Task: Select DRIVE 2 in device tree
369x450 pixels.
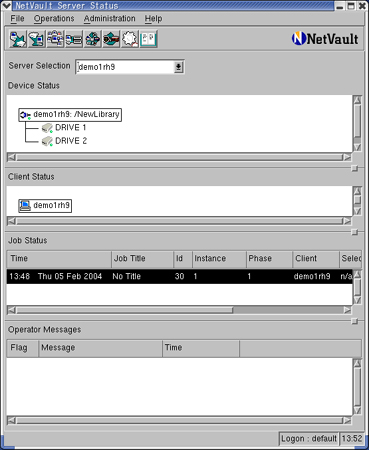Action: tap(64, 141)
